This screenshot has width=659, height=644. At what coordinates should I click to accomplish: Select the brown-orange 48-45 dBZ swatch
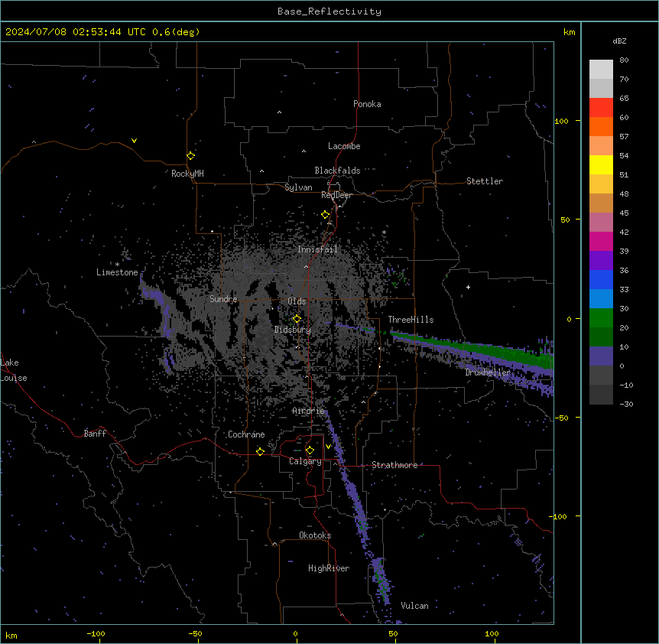point(601,203)
